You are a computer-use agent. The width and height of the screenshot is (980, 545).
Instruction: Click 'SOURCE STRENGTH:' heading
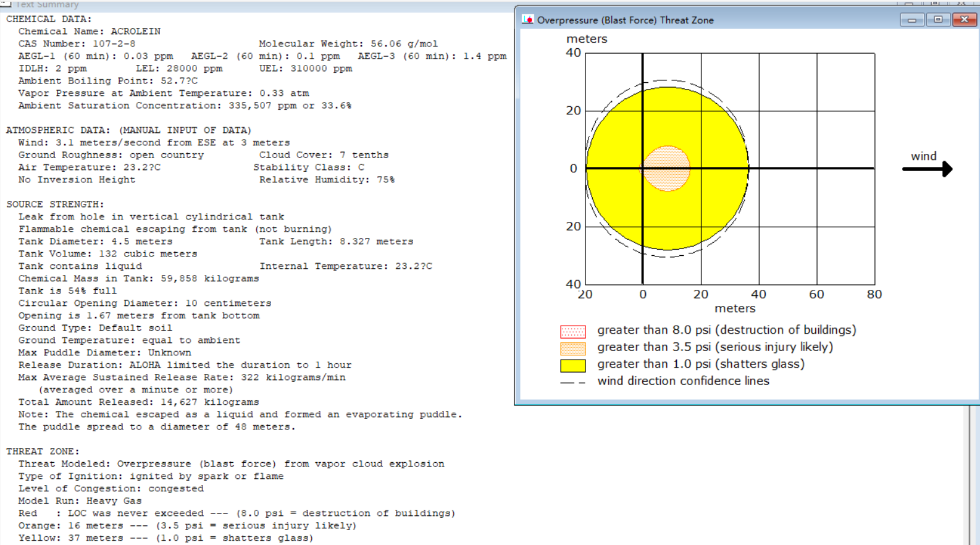point(55,204)
